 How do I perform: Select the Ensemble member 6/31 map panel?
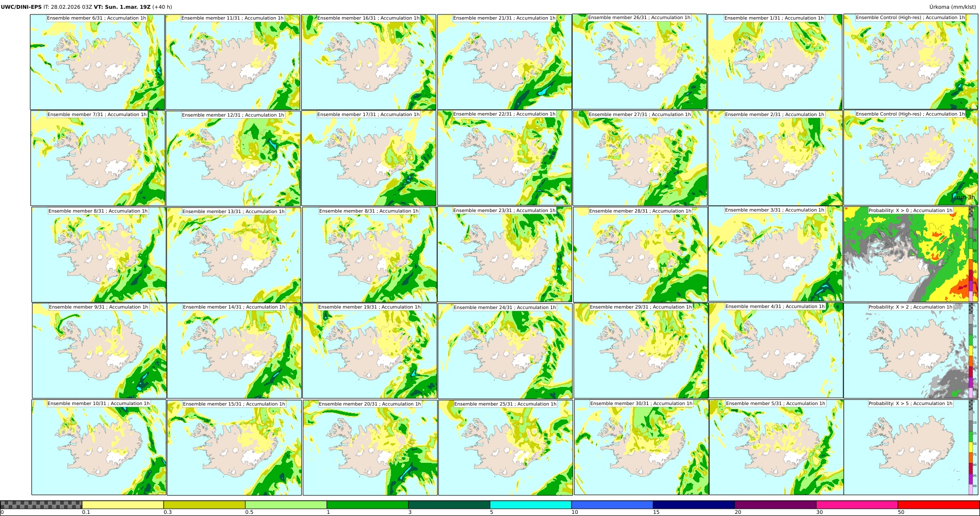[x=97, y=62]
